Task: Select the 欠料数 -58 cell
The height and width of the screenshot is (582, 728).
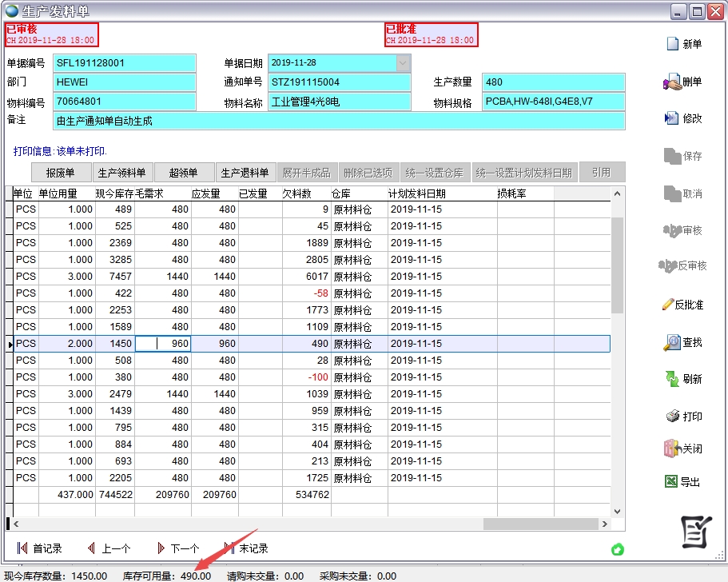Action: (307, 293)
